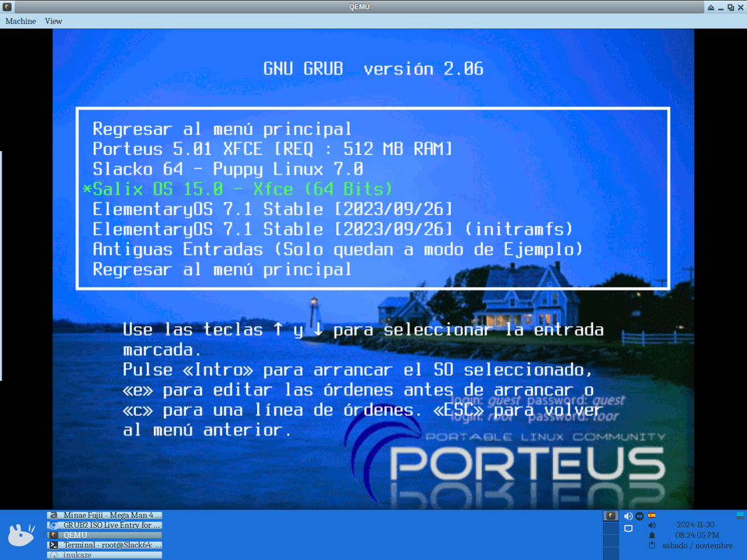Select ElementaryOS 7.1 Stable (initramfs) entry
This screenshot has height=560, width=747.
(333, 229)
